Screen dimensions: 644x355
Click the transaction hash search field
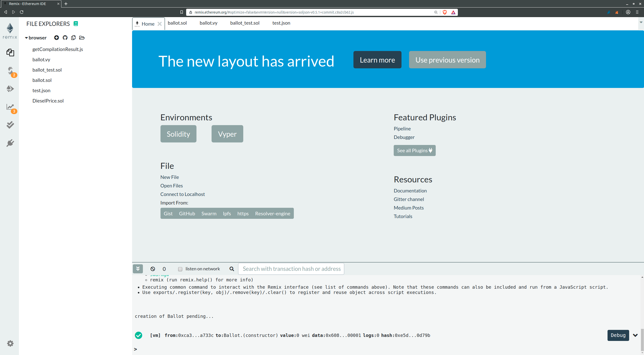pos(291,269)
